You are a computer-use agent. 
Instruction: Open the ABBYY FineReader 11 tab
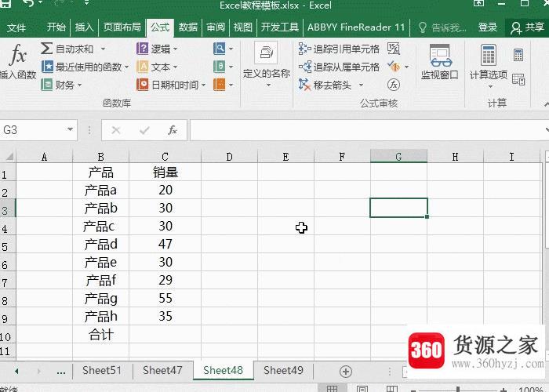[356, 27]
